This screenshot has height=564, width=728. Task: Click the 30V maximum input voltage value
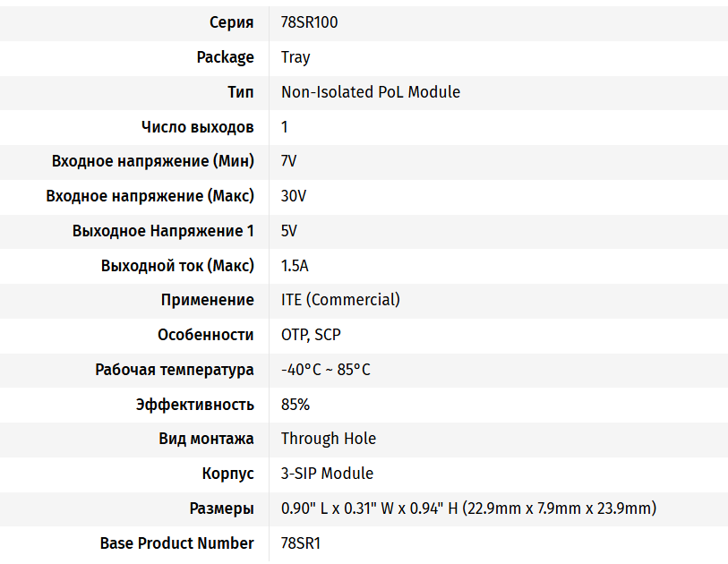[294, 196]
